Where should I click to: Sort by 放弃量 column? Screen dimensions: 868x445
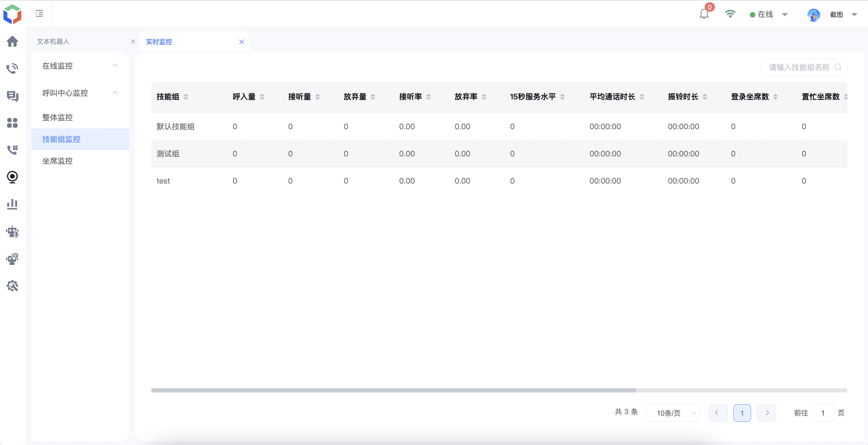click(373, 97)
